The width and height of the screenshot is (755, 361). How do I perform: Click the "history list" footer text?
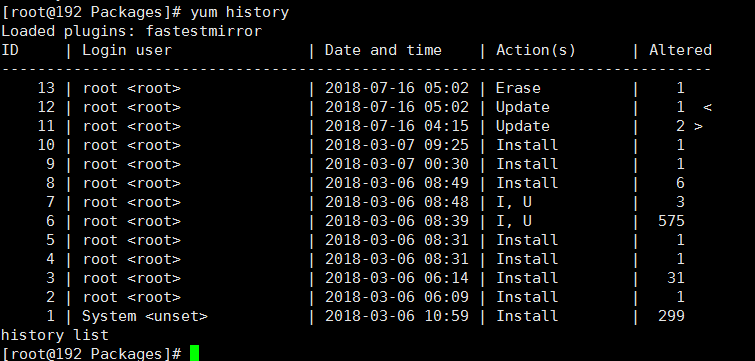(55, 335)
